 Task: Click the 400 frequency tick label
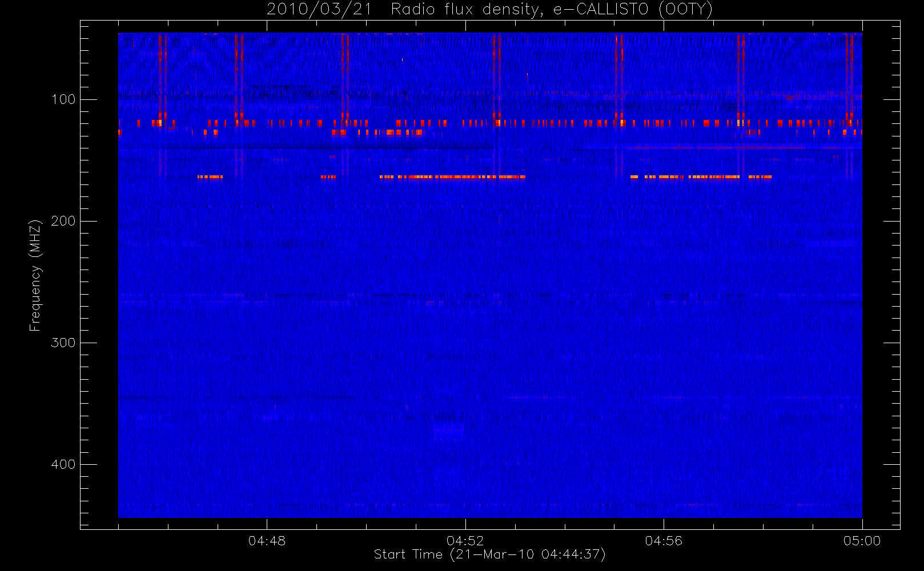coord(63,464)
